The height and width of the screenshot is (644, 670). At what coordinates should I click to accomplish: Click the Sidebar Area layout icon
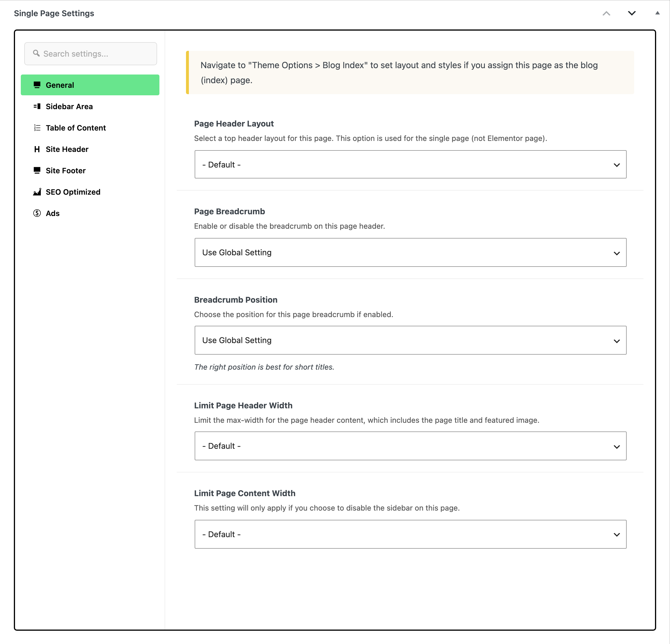37,106
